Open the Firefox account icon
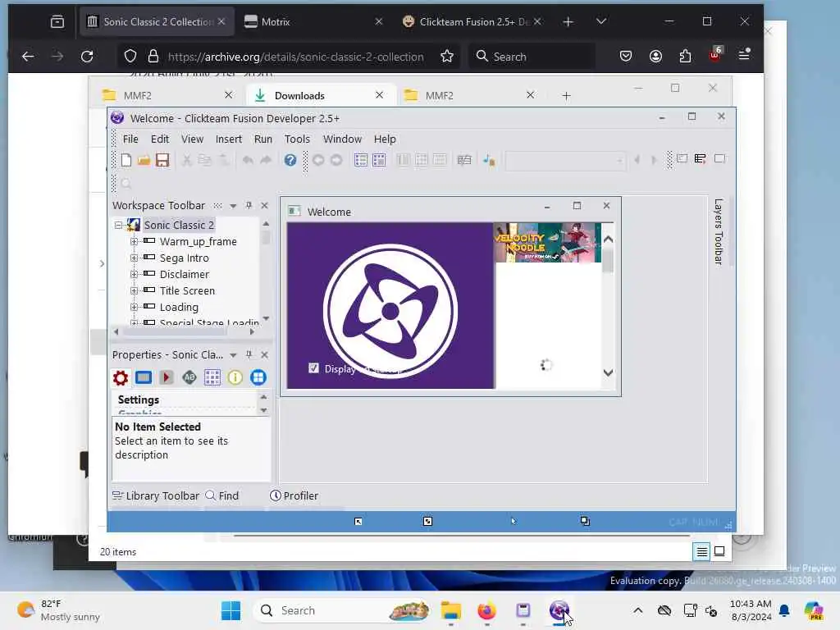Screen dimensions: 840x630 [x=655, y=57]
